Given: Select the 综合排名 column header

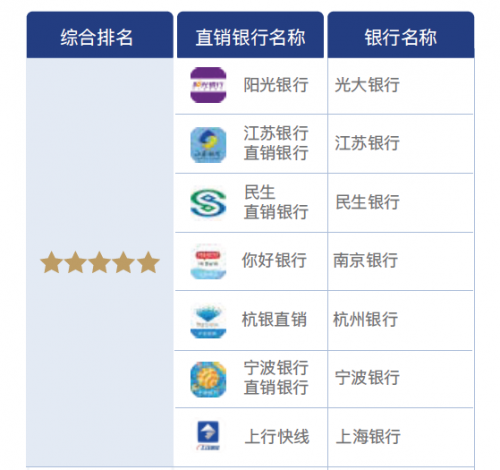Looking at the screenshot, I should point(100,35).
